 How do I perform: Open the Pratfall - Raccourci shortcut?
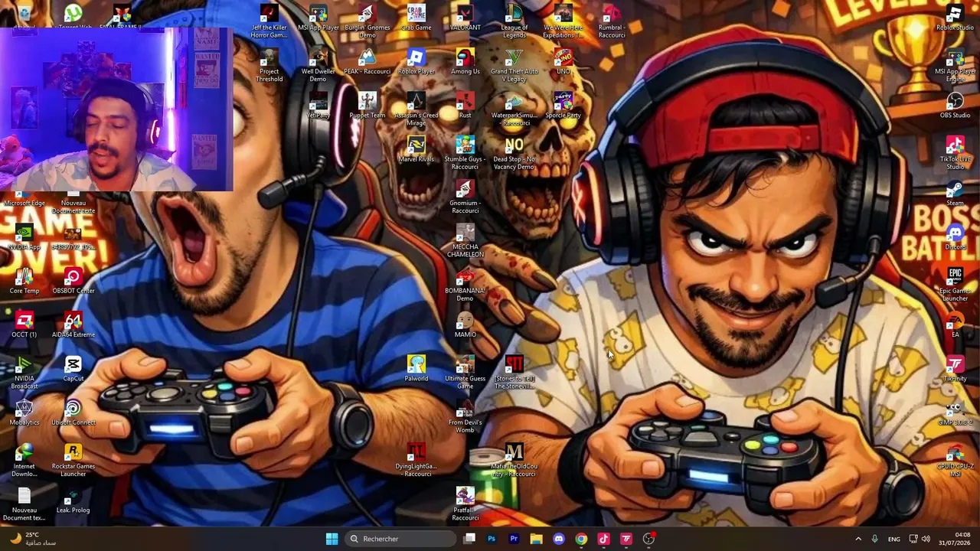tap(465, 505)
